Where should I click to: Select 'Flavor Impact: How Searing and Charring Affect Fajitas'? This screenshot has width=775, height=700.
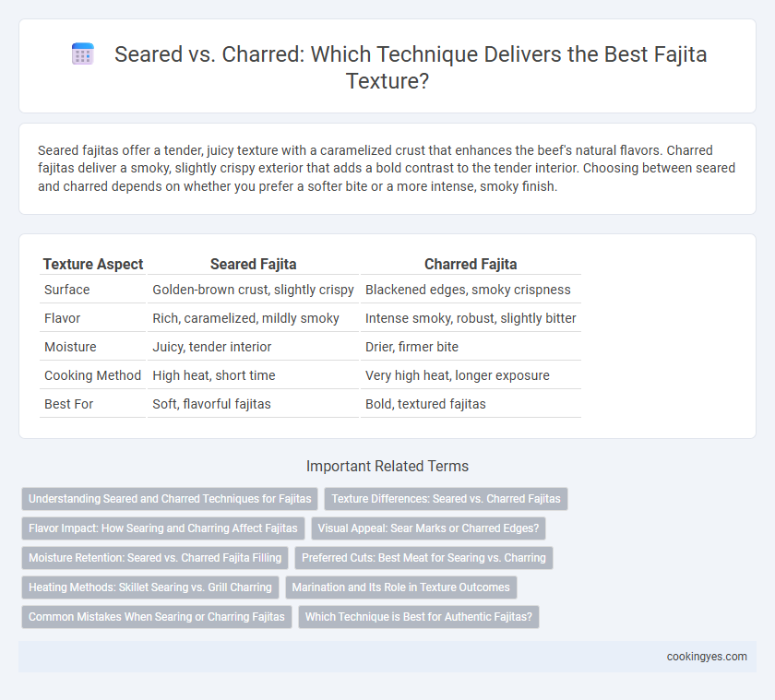pos(163,528)
